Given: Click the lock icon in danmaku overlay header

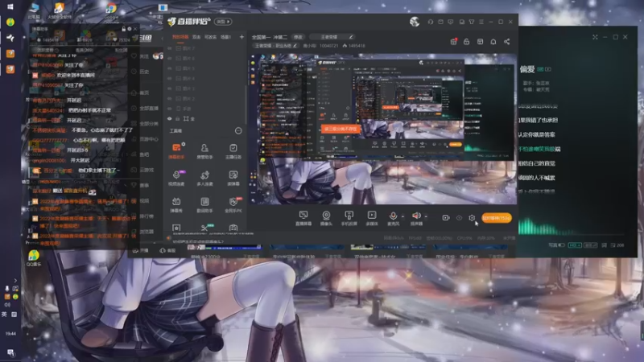Looking at the screenshot, I should point(124,29).
